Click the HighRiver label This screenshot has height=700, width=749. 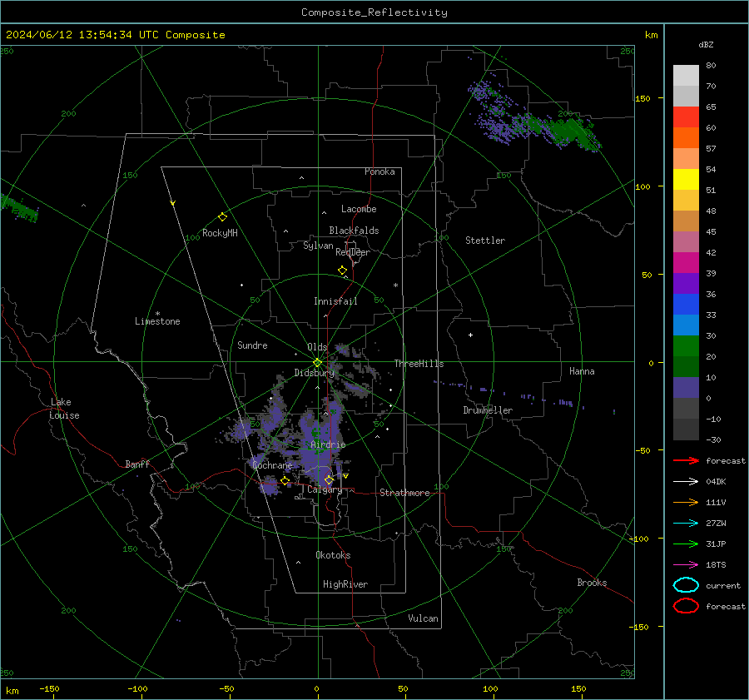pyautogui.click(x=345, y=584)
